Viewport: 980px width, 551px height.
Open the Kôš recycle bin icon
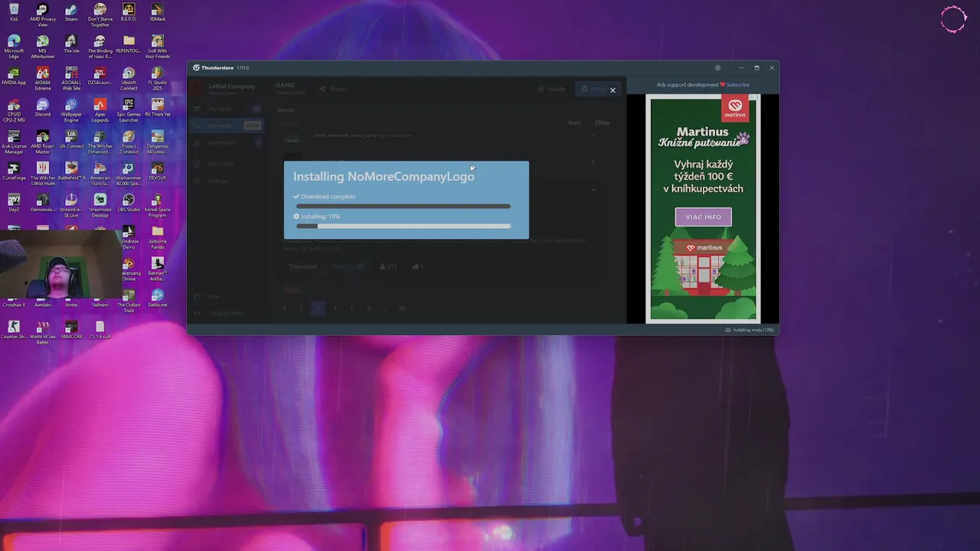tap(14, 12)
